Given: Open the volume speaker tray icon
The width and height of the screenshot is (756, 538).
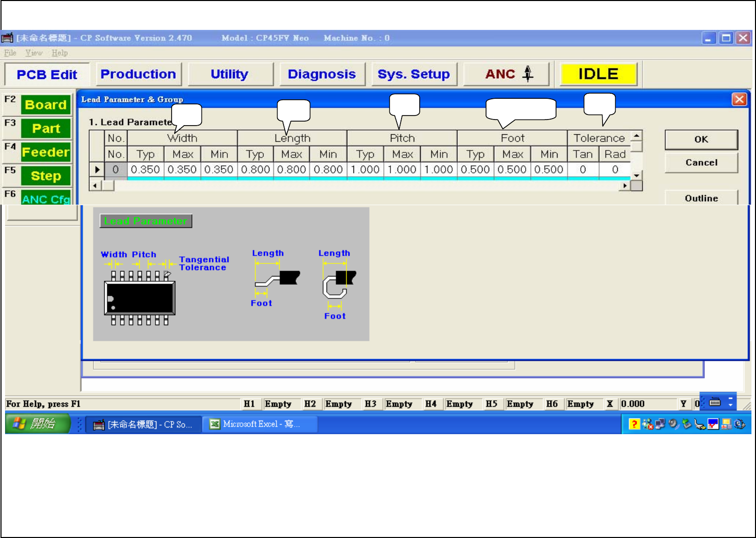Looking at the screenshot, I should point(674,424).
